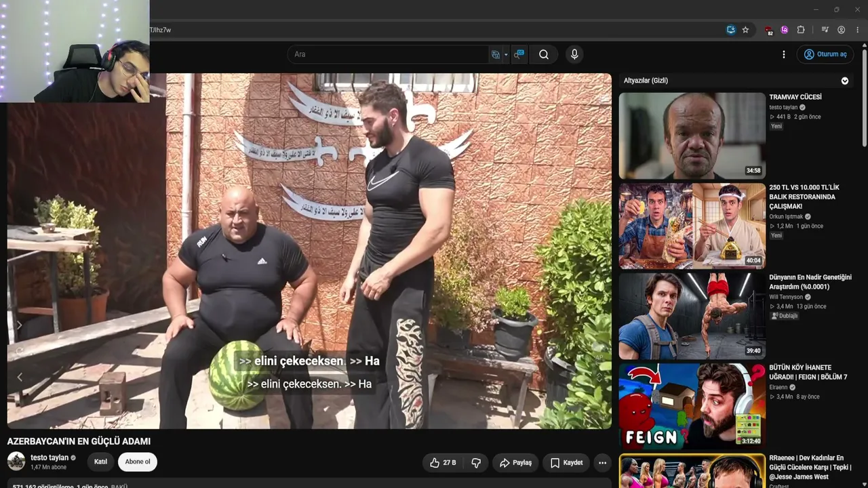Click the 1,47 Mn abone subscriber count
The image size is (868, 488).
[49, 467]
